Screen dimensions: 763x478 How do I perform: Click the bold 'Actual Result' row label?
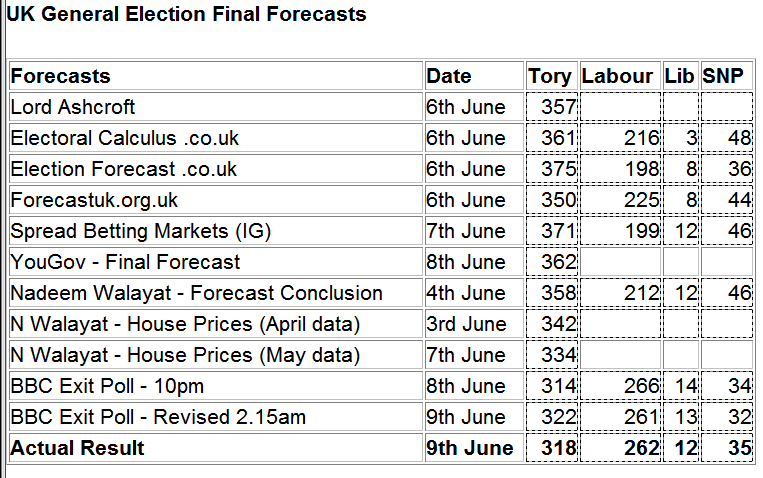(x=78, y=448)
